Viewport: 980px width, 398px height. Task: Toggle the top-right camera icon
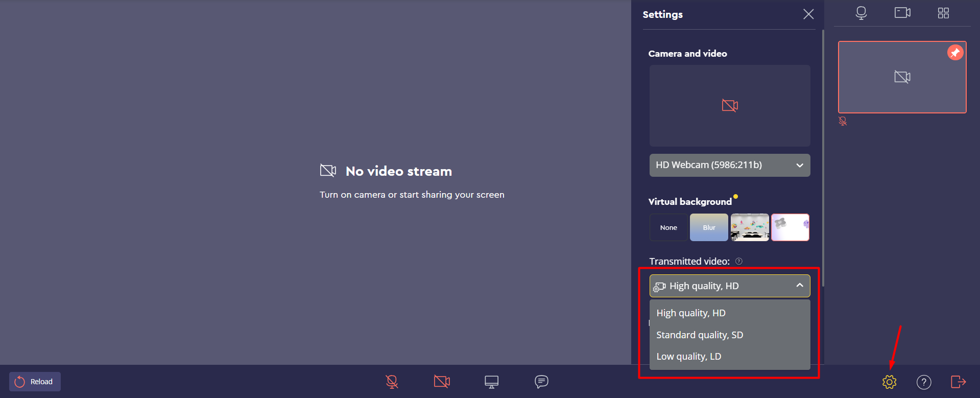902,13
